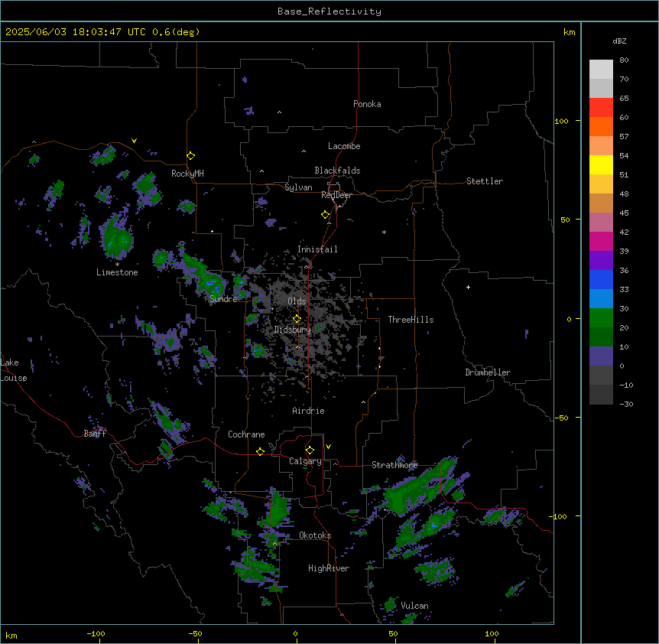Select the Sylvan label
This screenshot has height=644, width=659.
coord(298,187)
